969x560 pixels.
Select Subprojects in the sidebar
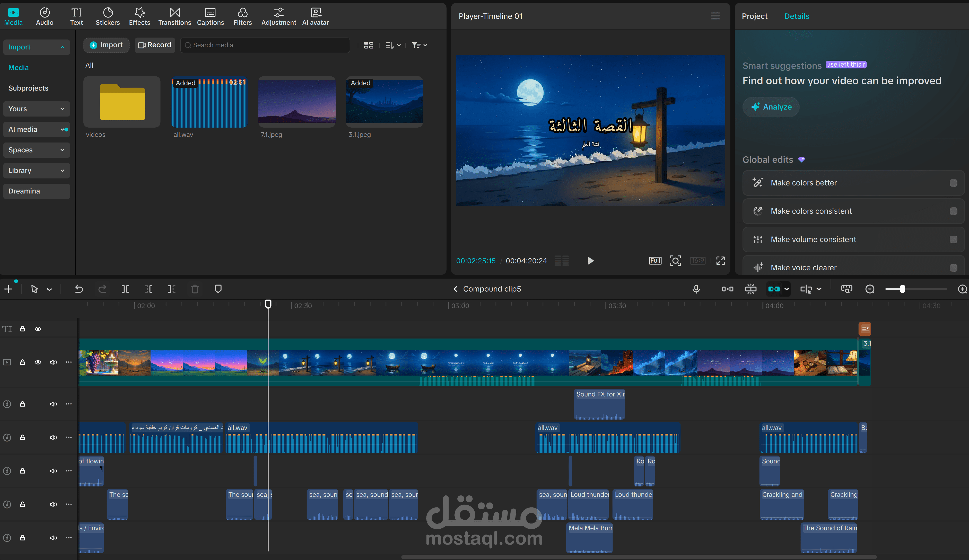pos(29,88)
